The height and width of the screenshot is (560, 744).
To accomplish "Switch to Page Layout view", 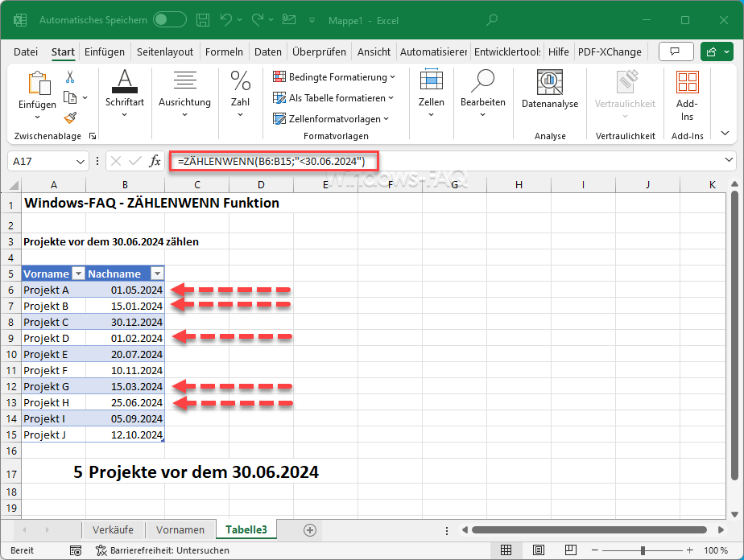I will click(539, 550).
